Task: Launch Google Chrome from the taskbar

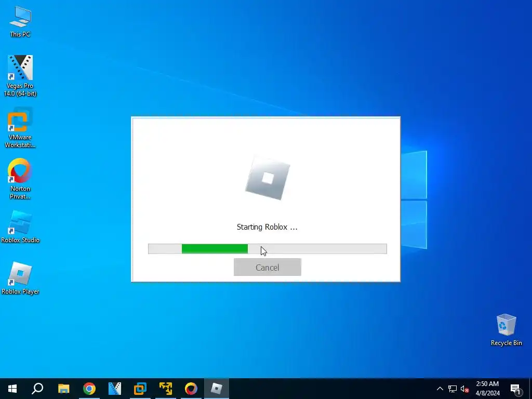Action: tap(89, 389)
